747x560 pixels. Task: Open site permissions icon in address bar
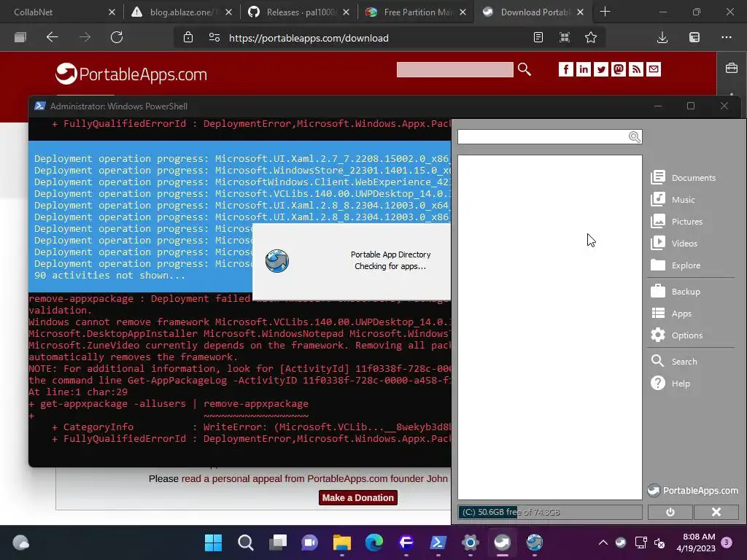click(x=214, y=38)
